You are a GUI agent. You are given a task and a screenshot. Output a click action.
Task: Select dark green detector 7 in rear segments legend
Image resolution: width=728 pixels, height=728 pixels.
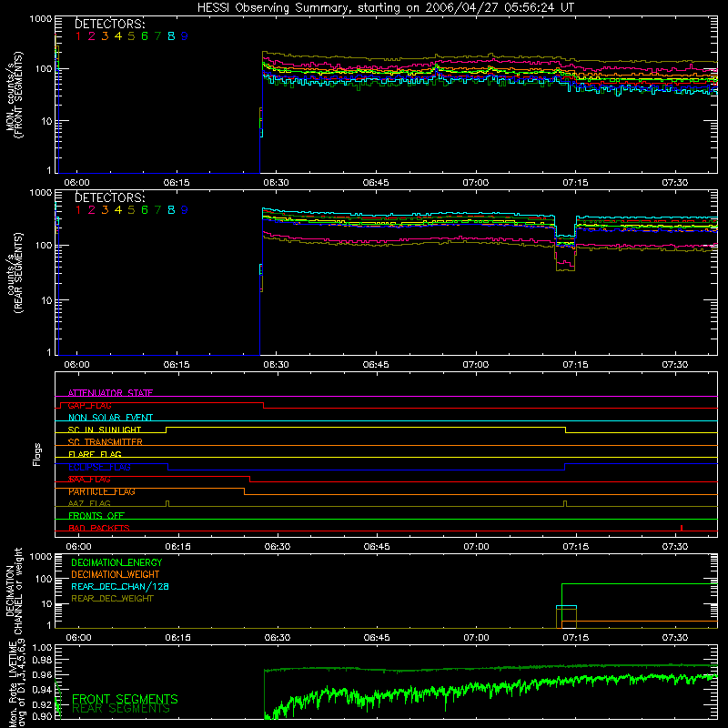tap(157, 210)
